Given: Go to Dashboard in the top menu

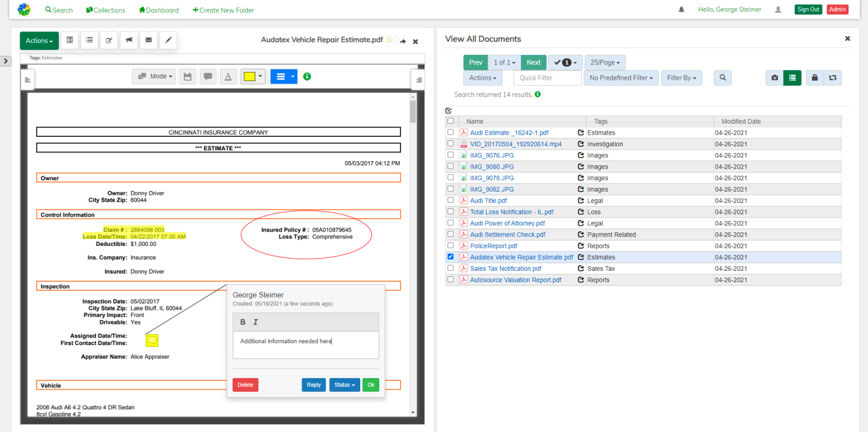Looking at the screenshot, I should click(159, 10).
